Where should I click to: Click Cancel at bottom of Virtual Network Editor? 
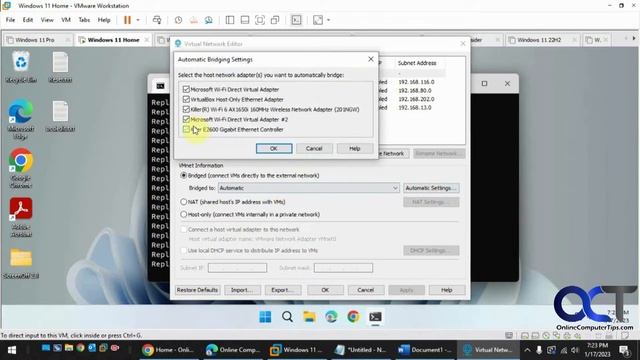coord(365,290)
